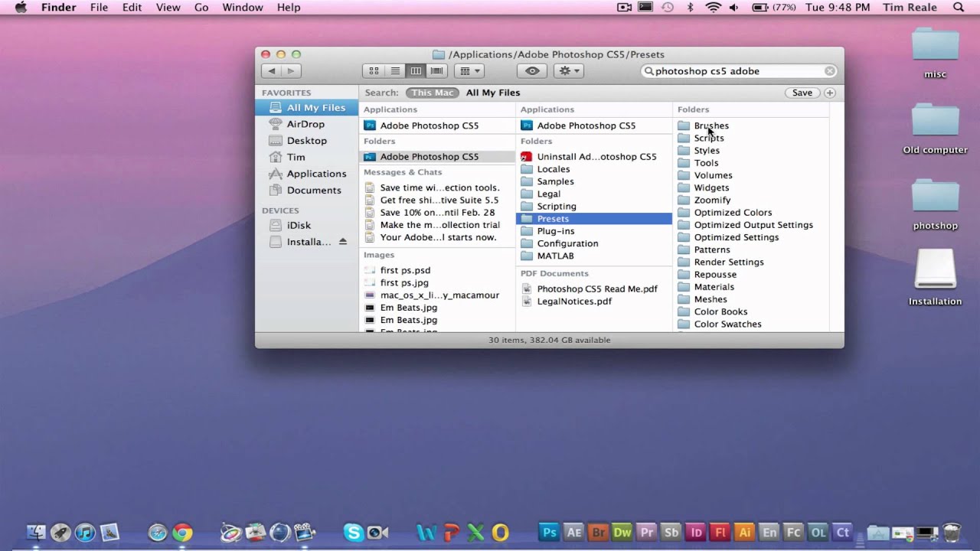Open Microsoft Word in the Dock

tap(426, 532)
